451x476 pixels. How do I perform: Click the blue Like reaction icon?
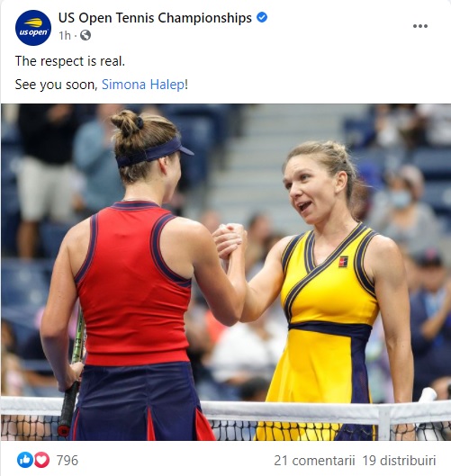point(25,460)
